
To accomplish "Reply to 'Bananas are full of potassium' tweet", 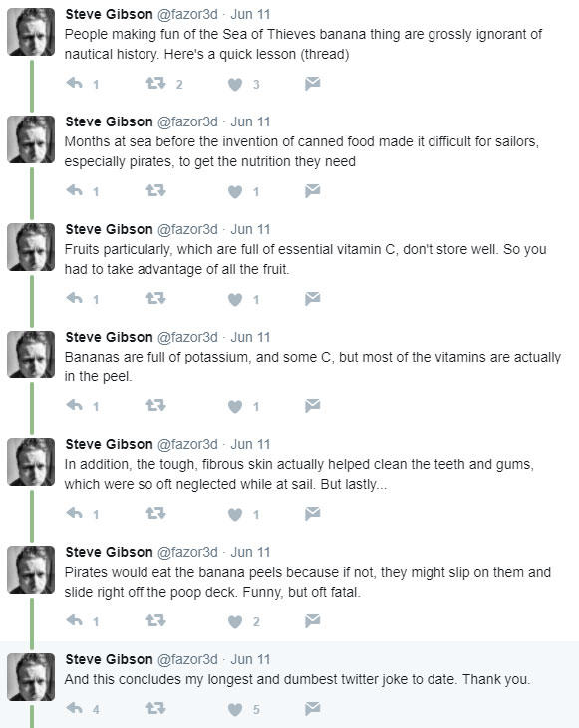I will pyautogui.click(x=75, y=405).
